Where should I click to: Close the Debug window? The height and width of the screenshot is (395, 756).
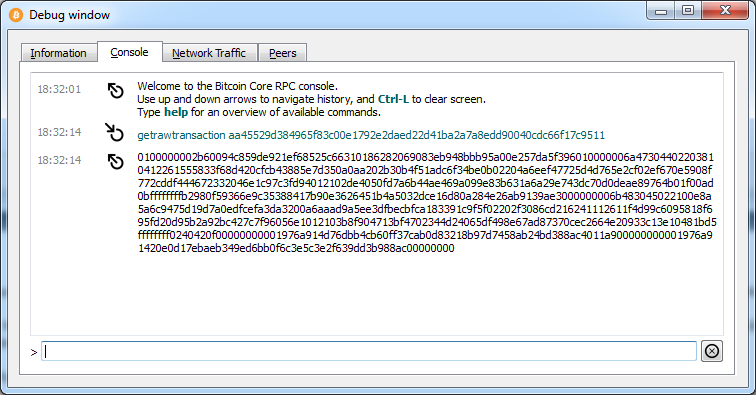point(725,11)
